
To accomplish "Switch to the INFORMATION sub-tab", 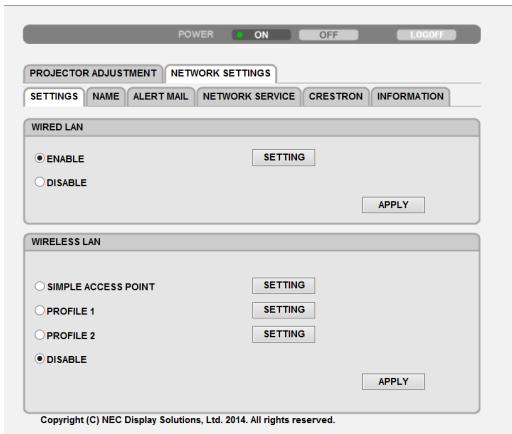I will point(410,97).
